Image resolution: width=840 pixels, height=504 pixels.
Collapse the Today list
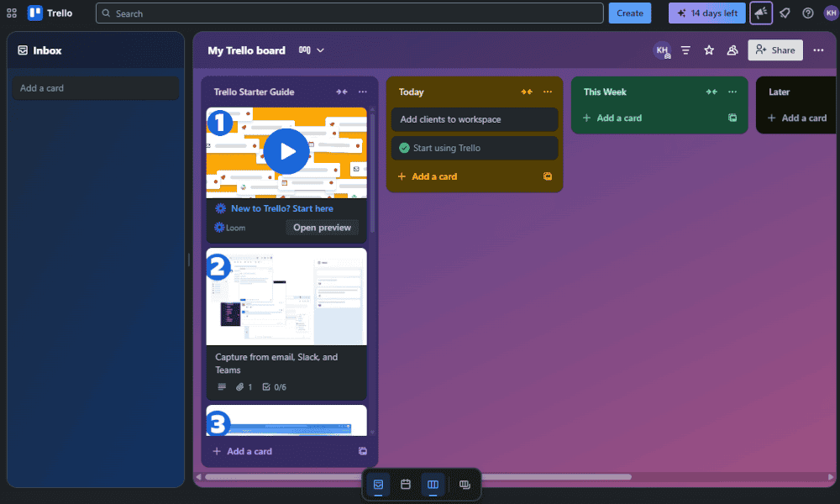coord(527,92)
